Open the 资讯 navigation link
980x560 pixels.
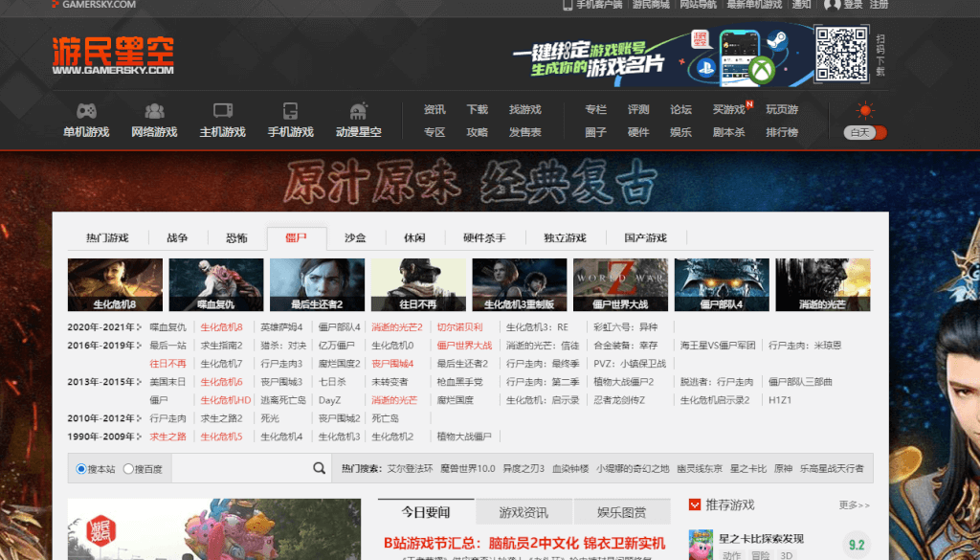point(434,109)
